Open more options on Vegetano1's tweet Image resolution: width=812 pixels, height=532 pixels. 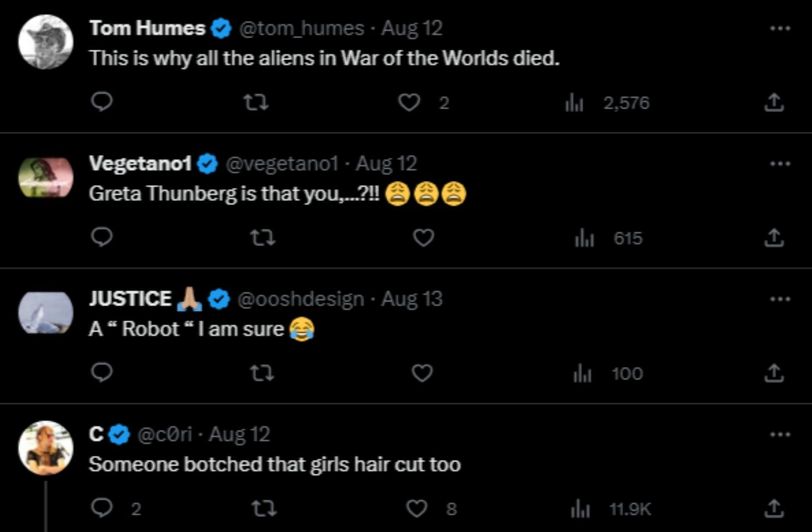point(780,164)
